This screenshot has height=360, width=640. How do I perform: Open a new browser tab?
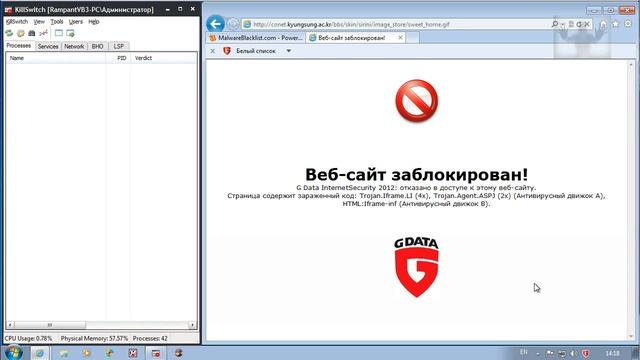coord(413,38)
